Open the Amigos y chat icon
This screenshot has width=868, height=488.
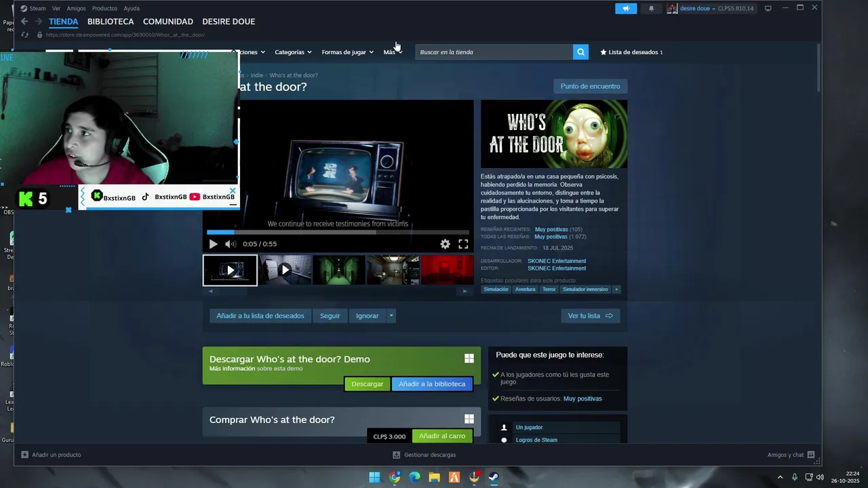click(x=811, y=455)
